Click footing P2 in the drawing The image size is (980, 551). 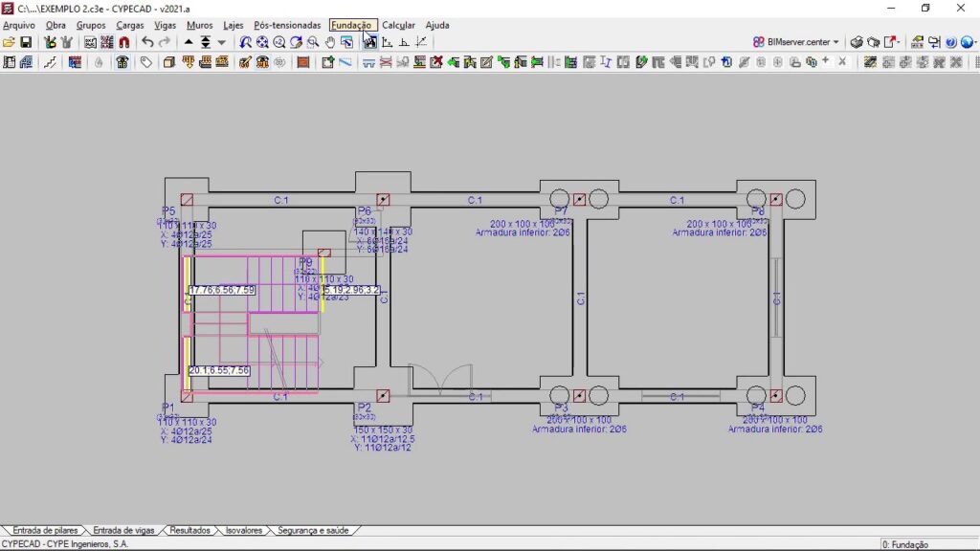pos(383,395)
